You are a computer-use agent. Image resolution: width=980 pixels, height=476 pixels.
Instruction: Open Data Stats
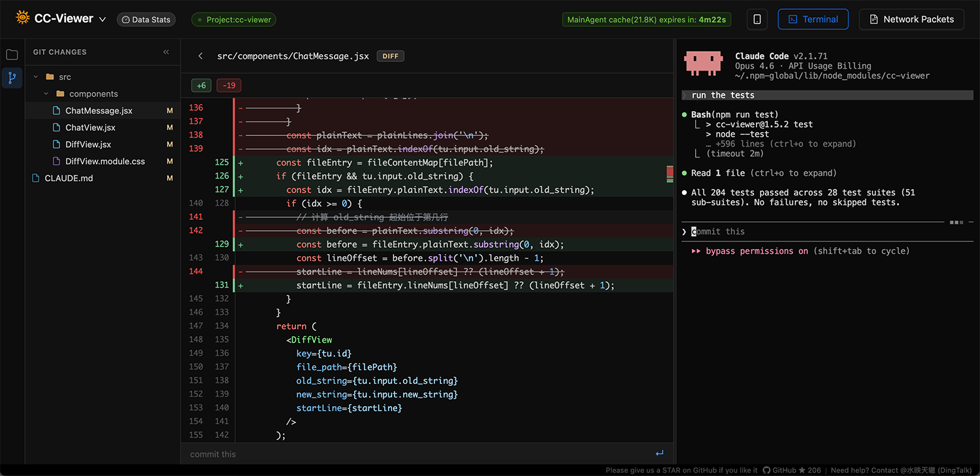coord(146,20)
